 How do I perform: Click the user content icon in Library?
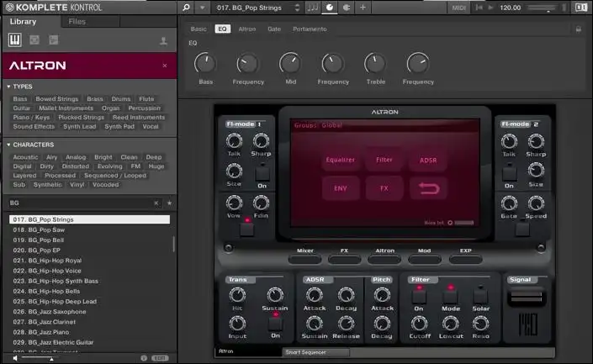click(x=163, y=40)
